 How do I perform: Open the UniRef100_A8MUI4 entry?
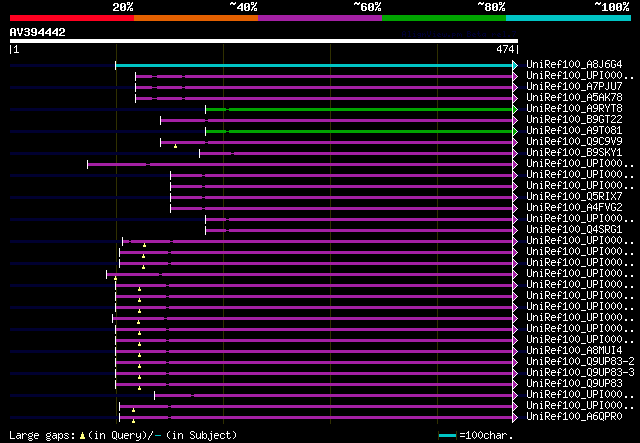pyautogui.click(x=574, y=351)
